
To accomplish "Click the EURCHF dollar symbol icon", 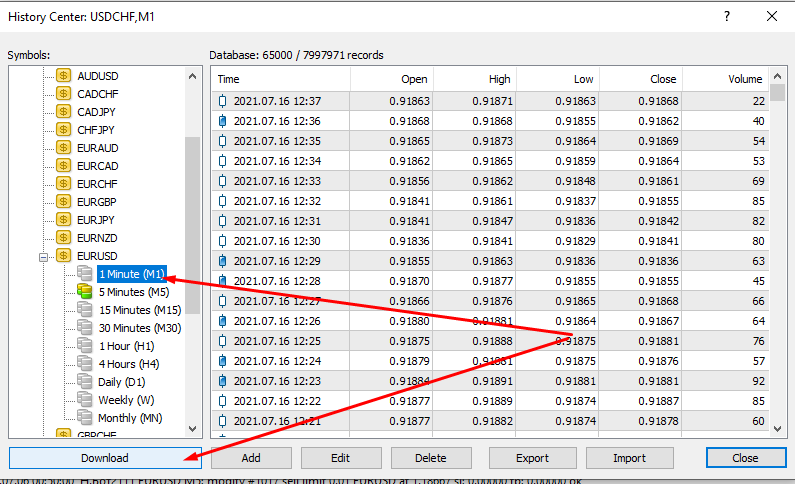I will click(63, 184).
